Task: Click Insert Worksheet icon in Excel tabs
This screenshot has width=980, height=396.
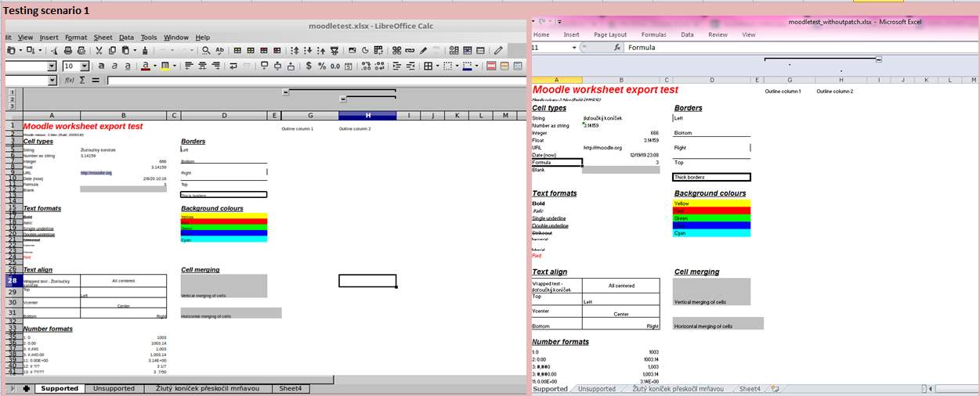Action: (x=774, y=388)
